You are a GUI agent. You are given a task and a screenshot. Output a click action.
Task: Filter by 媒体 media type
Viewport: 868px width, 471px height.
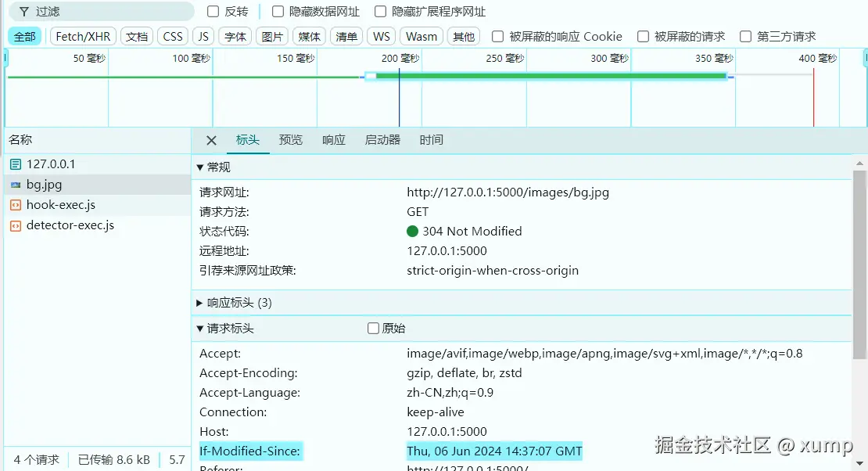pos(310,37)
